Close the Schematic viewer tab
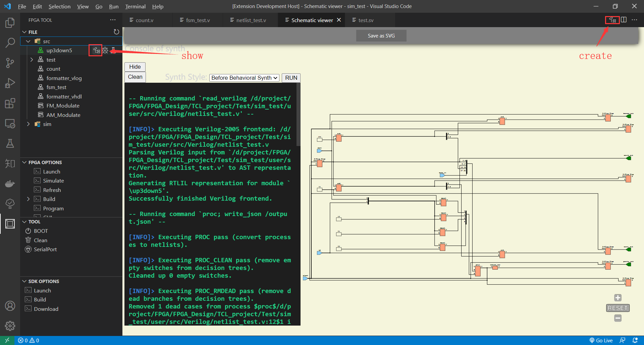Screen dimensions: 644x345 pyautogui.click(x=339, y=20)
